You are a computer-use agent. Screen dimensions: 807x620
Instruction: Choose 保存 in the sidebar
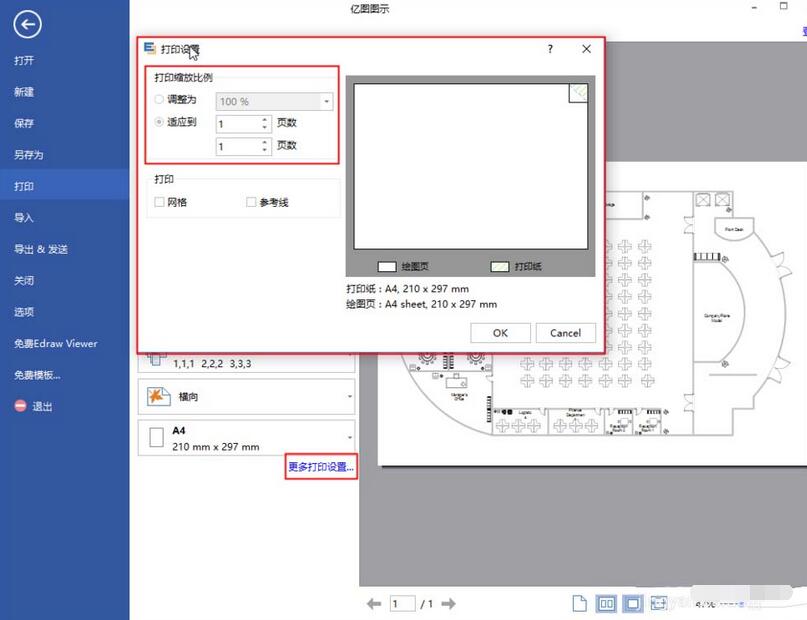coord(24,123)
